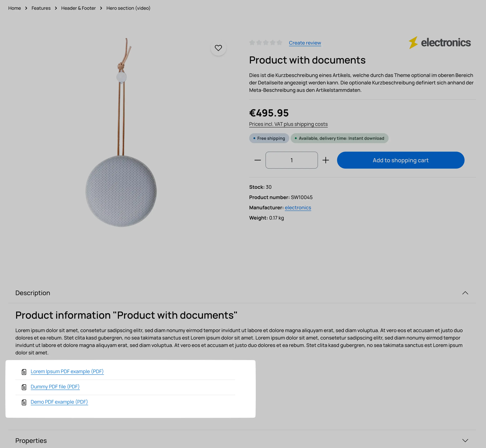Open the Properties accordion heading
This screenshot has width=486, height=448.
click(31, 441)
